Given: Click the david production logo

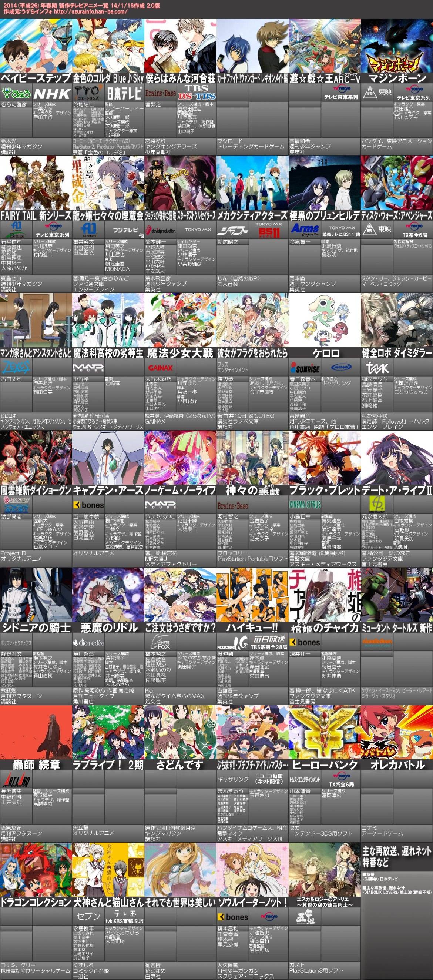Looking at the screenshot, I should tap(160, 231).
